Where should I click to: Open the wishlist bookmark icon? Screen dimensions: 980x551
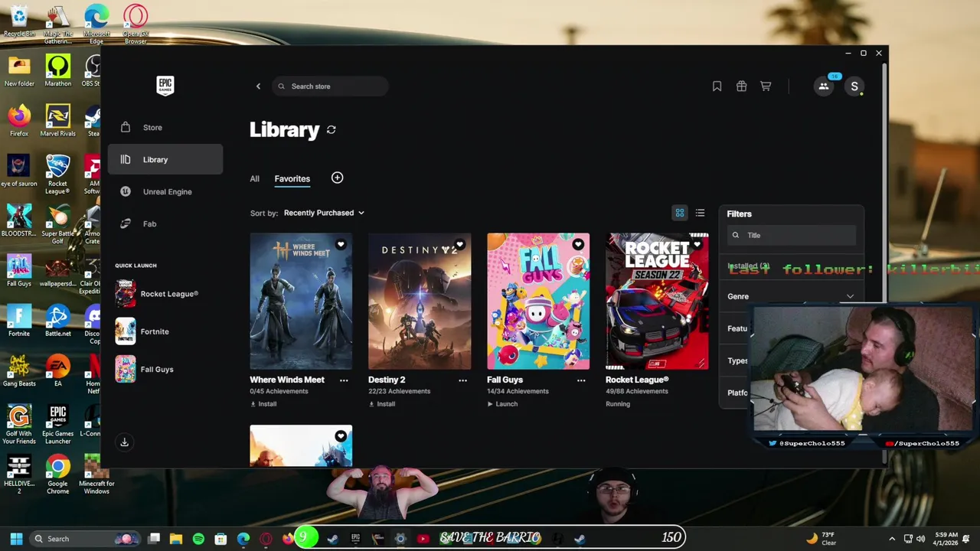coord(717,86)
